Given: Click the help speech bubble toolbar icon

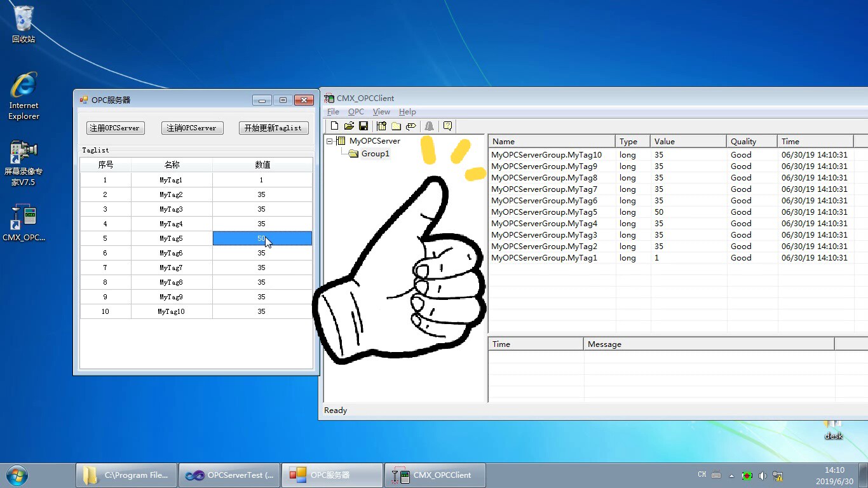Looking at the screenshot, I should click(x=447, y=126).
